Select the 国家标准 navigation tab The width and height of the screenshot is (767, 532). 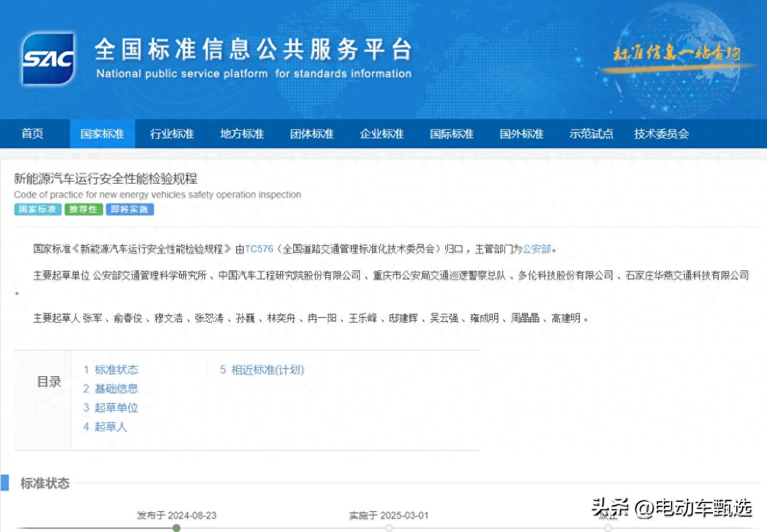[x=102, y=134]
